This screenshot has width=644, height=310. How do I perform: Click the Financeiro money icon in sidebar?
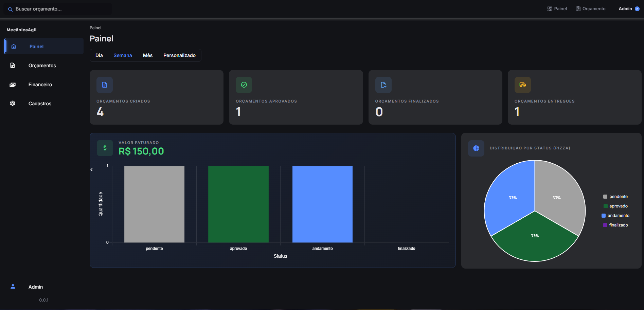point(13,85)
